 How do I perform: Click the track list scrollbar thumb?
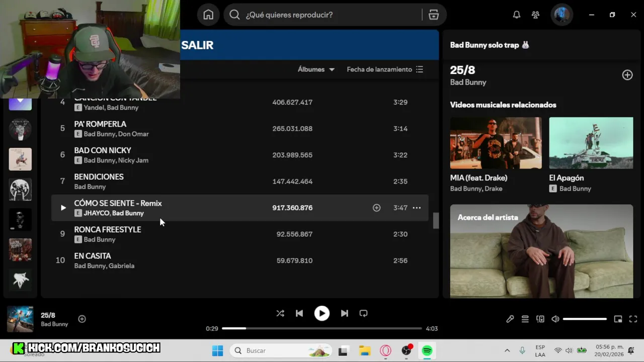[436, 220]
